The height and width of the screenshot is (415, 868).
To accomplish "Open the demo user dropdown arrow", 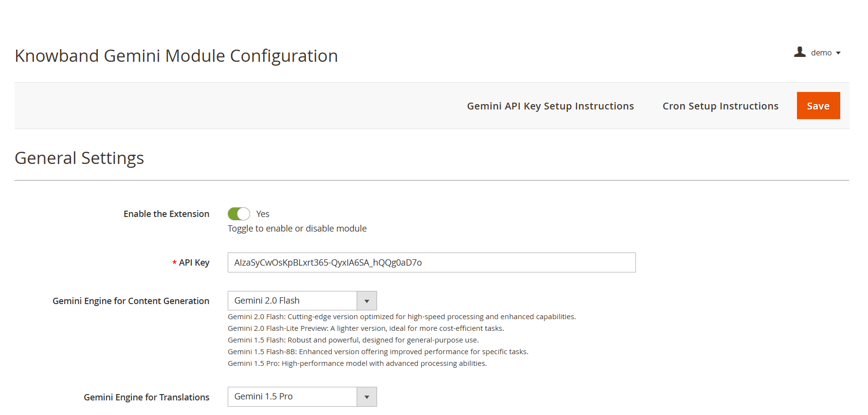I will (x=838, y=53).
